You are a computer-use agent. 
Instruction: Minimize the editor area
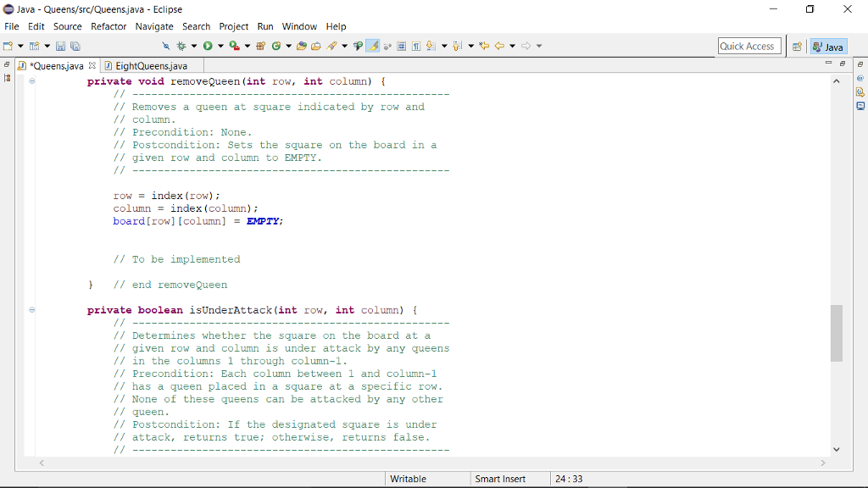(829, 64)
